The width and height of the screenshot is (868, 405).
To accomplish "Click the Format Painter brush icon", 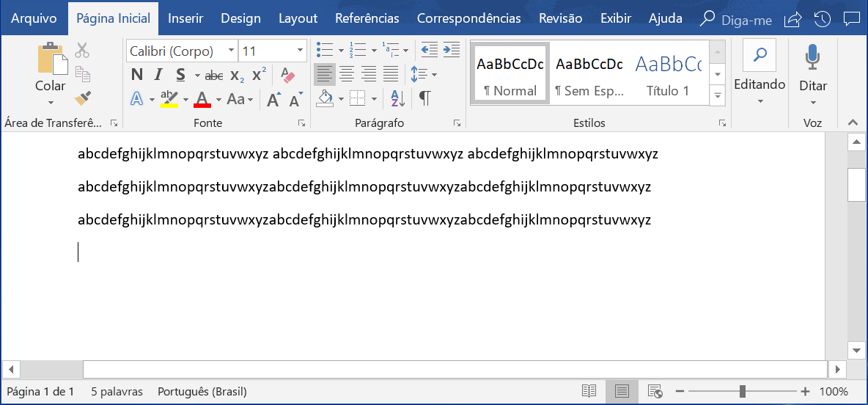I will (x=82, y=98).
